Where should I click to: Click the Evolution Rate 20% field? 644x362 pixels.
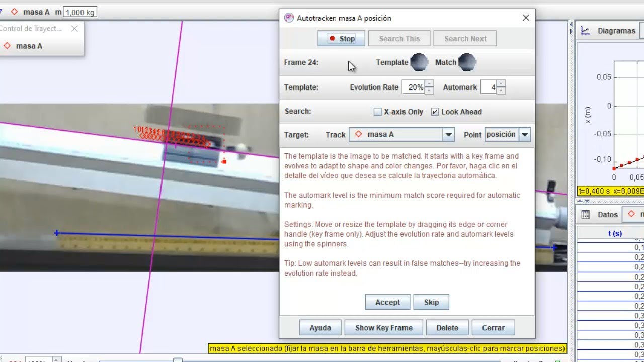[x=414, y=87]
